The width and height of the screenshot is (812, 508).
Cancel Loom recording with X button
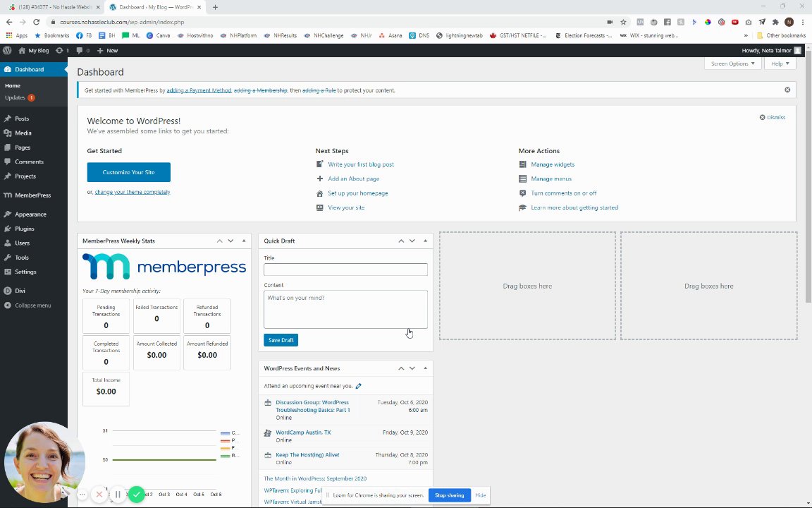coord(99,495)
